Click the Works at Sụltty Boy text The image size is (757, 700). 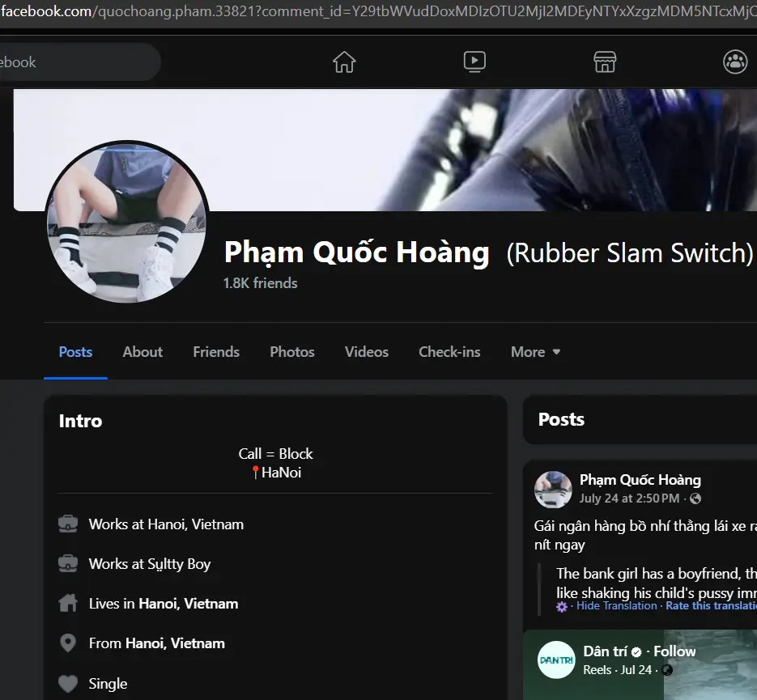[150, 564]
